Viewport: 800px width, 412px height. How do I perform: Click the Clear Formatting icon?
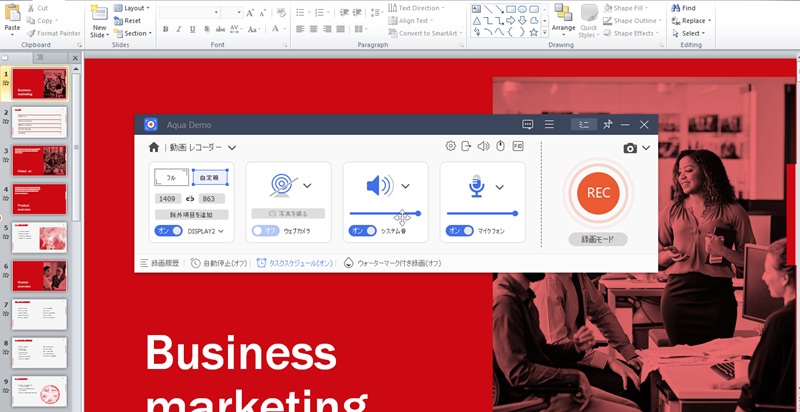tap(281, 13)
